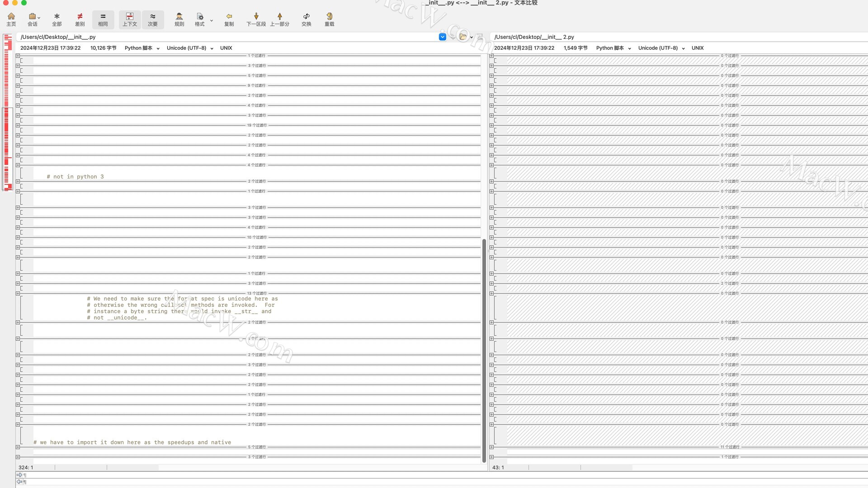Expand the left 13 个过滤行 section
The height and width of the screenshot is (488, 868).
coord(18,293)
